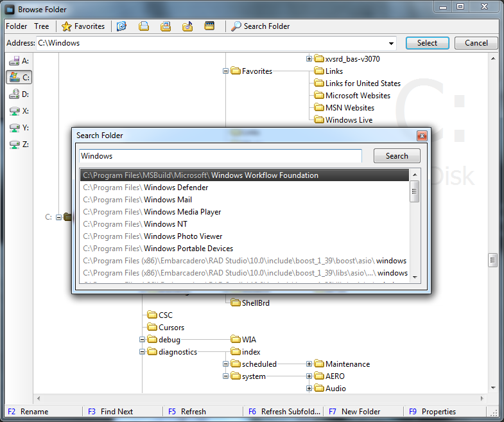Click the folder tree vertical scrollbar thumb
504x422 pixels.
point(492,260)
